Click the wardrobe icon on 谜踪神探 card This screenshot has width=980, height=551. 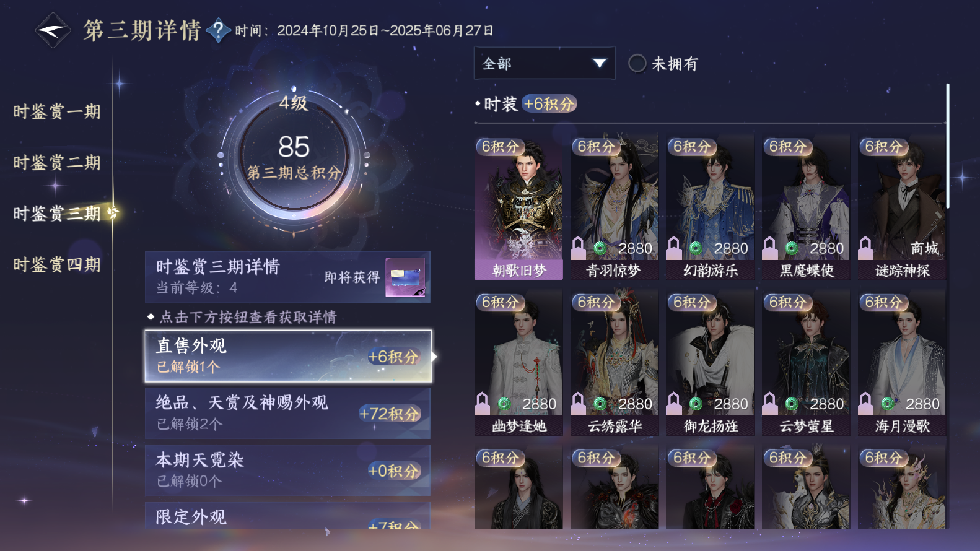[x=865, y=248]
